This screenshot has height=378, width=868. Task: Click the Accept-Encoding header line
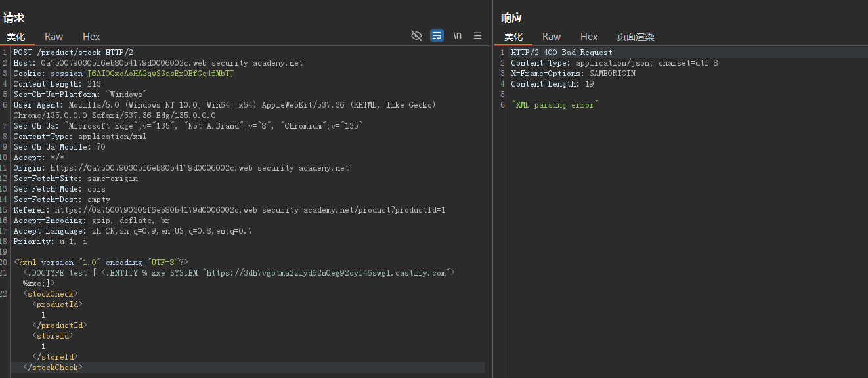(91, 220)
